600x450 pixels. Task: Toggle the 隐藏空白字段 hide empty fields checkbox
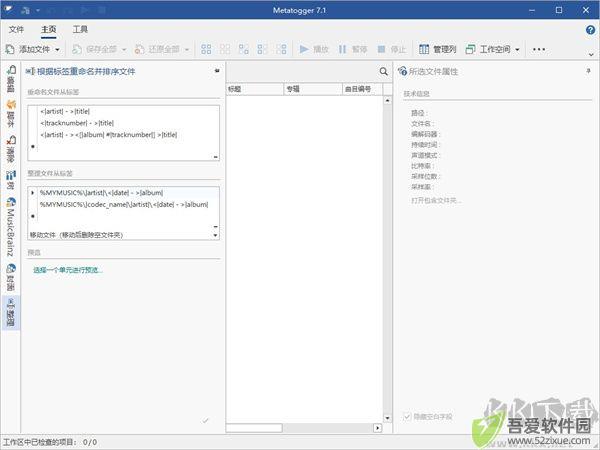(x=407, y=416)
